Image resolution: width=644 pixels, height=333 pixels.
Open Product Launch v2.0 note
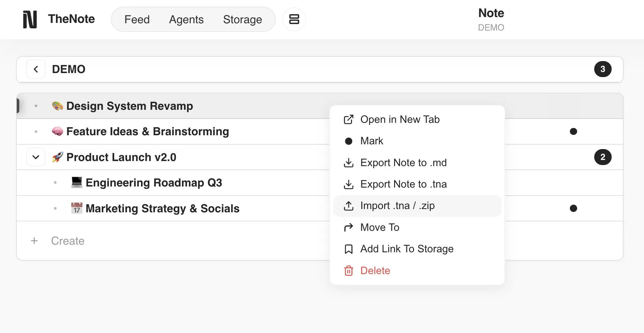pyautogui.click(x=121, y=157)
